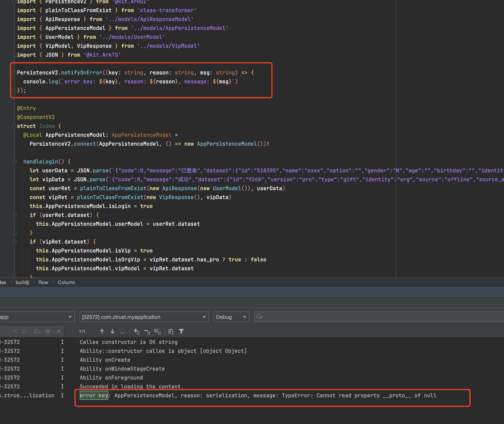The width and height of the screenshot is (504, 424).
Task: Click log line 'Ability onForeground'
Action: click(x=111, y=378)
